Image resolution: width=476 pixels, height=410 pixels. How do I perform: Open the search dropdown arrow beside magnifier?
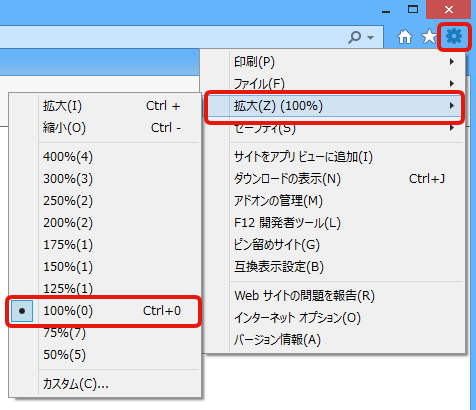coord(370,37)
